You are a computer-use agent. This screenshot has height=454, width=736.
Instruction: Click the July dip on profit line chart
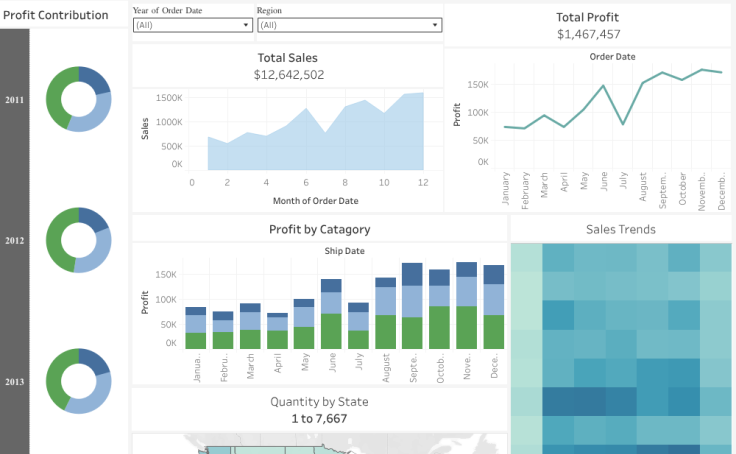click(x=623, y=124)
